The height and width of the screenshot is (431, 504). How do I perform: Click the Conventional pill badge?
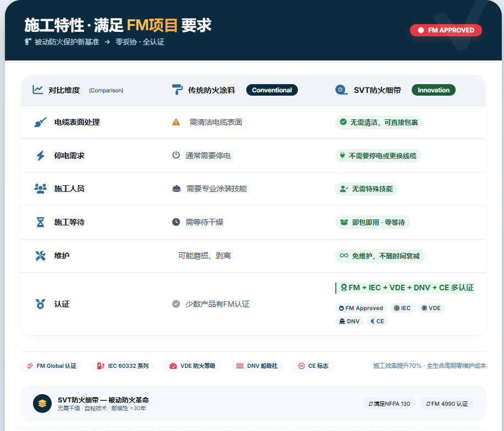click(x=272, y=90)
